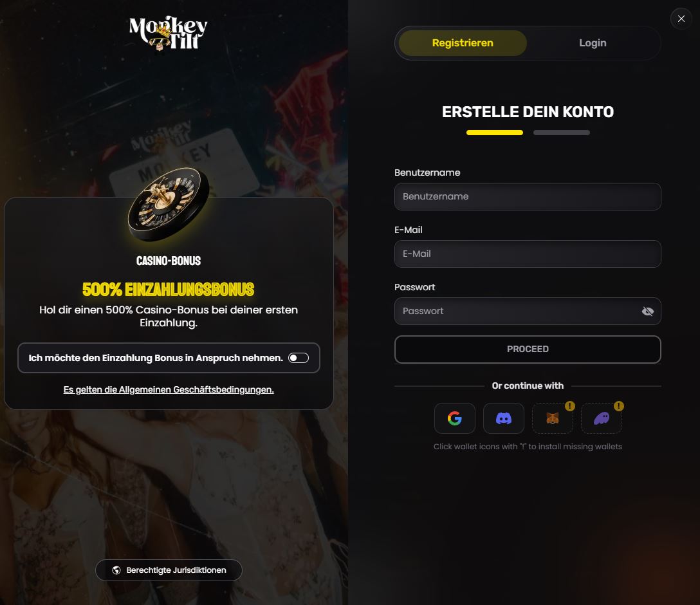
Task: Focus the E-Mail input field
Action: coord(528,254)
